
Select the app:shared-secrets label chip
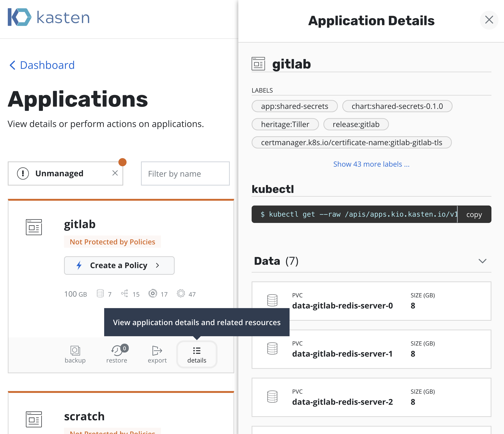(x=295, y=106)
